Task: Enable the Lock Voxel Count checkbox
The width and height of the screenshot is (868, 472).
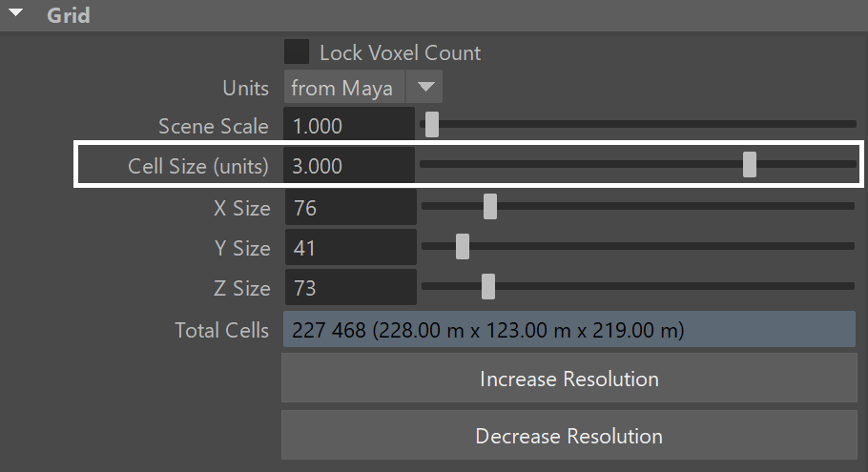Action: (x=297, y=52)
